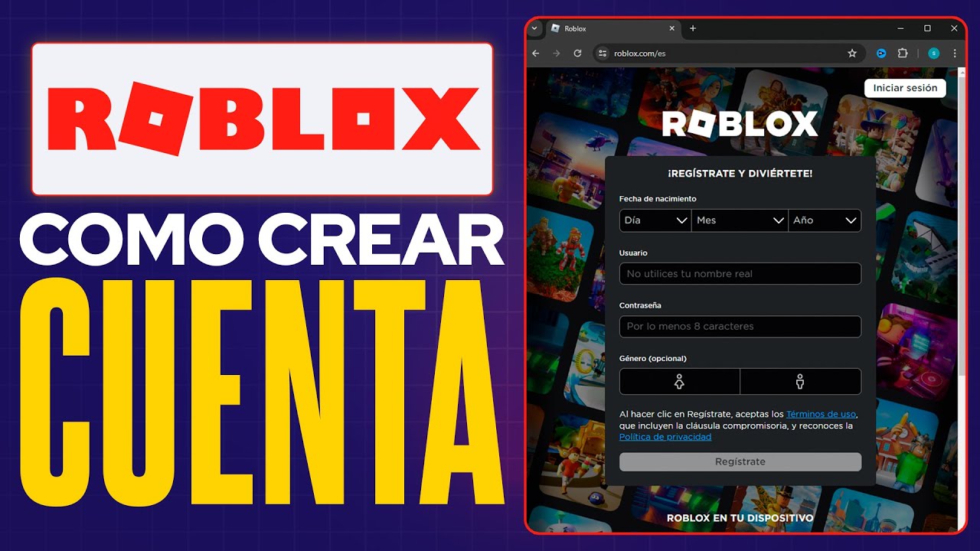Select the male gender option
This screenshot has width=980, height=551.
tap(801, 381)
